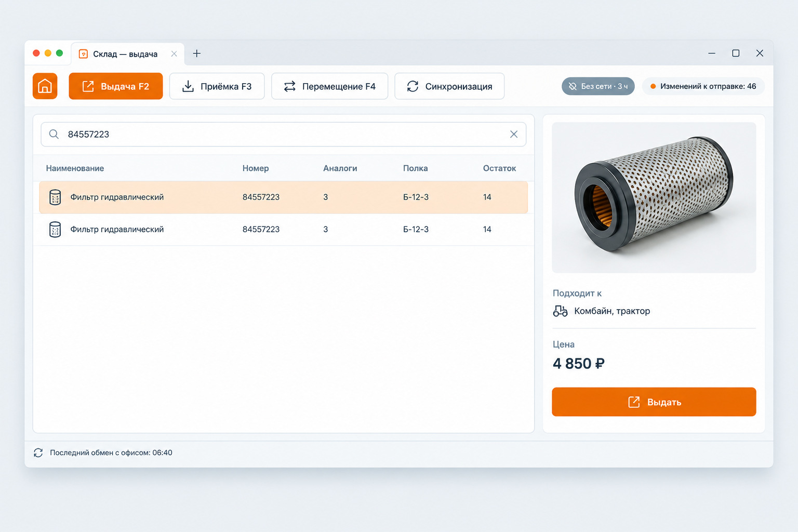Screen dimensions: 798x532
Task: Close the 'Склад — выдача' tab
Action: point(174,54)
